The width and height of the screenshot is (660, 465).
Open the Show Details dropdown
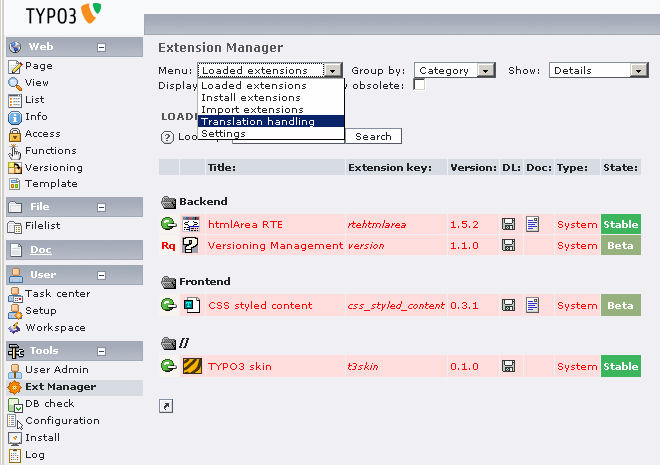click(x=599, y=71)
